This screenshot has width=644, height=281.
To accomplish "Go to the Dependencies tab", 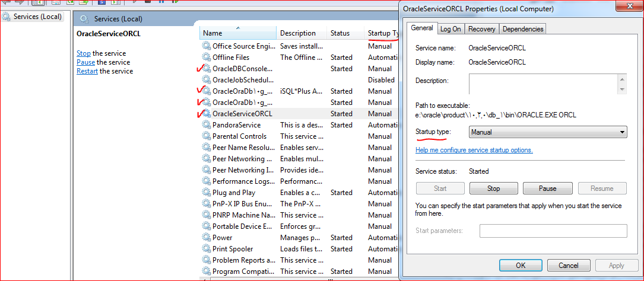I will (522, 29).
